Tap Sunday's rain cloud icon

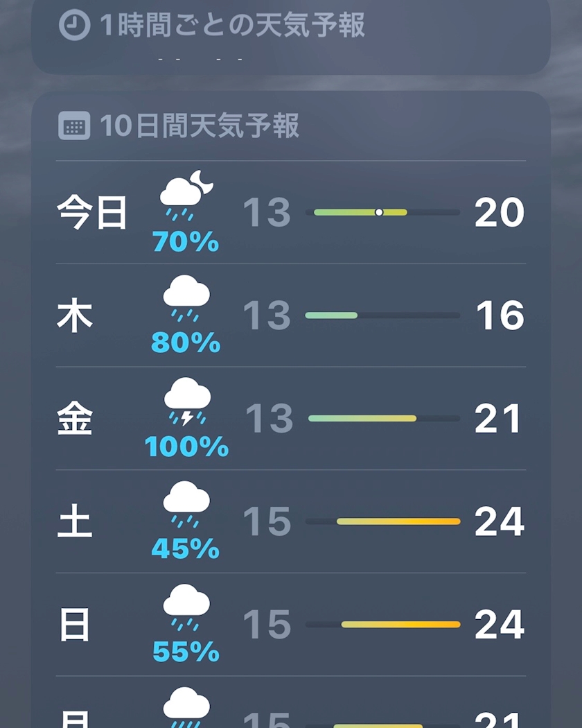pyautogui.click(x=186, y=605)
